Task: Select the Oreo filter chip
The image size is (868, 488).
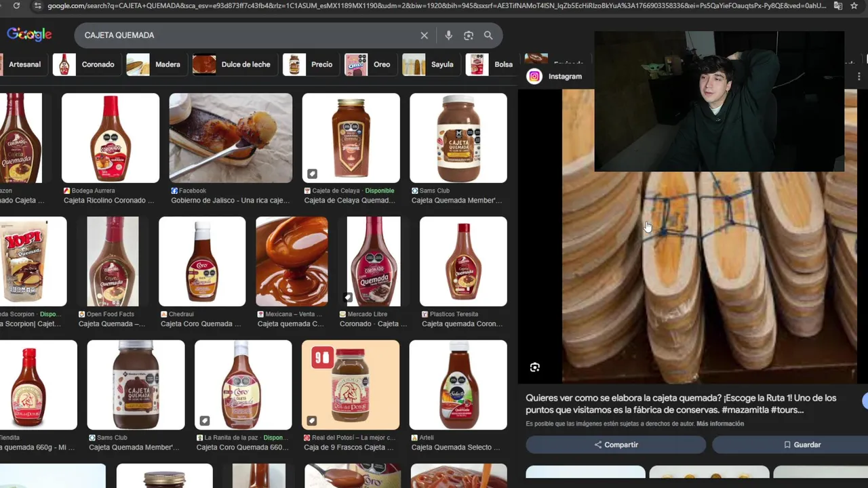Action: (370, 64)
